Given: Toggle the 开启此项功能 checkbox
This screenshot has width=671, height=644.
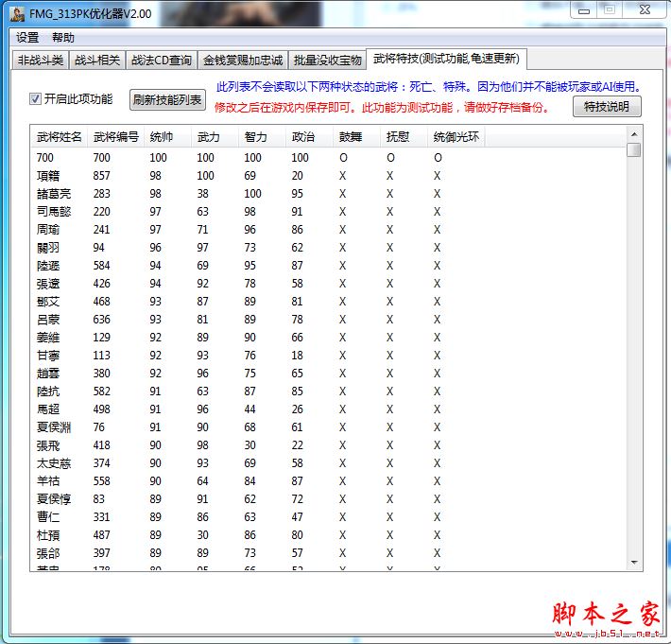Looking at the screenshot, I should [35, 99].
